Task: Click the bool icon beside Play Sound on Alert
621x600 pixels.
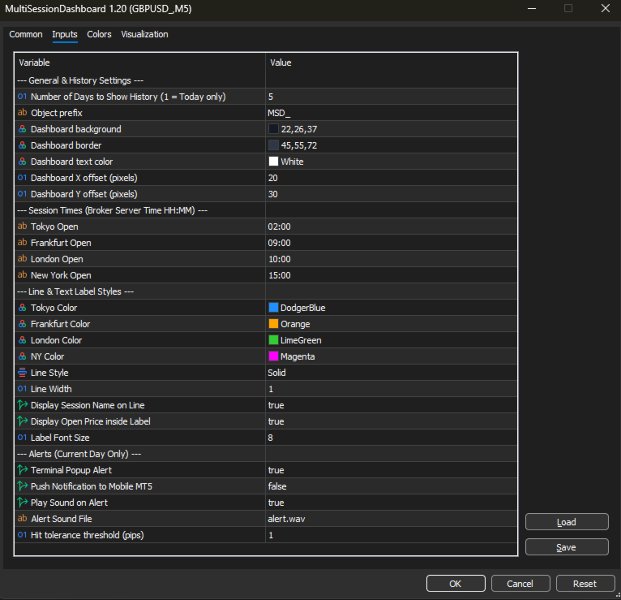Action: [x=22, y=502]
